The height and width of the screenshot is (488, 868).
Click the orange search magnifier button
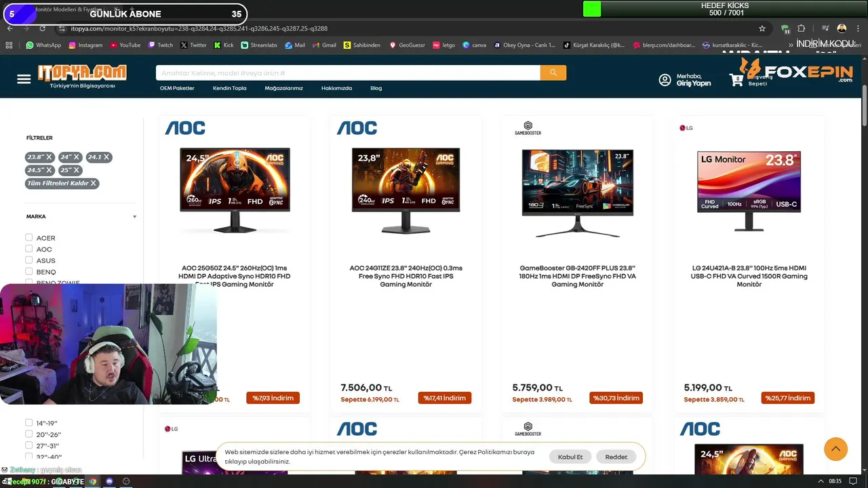(553, 73)
